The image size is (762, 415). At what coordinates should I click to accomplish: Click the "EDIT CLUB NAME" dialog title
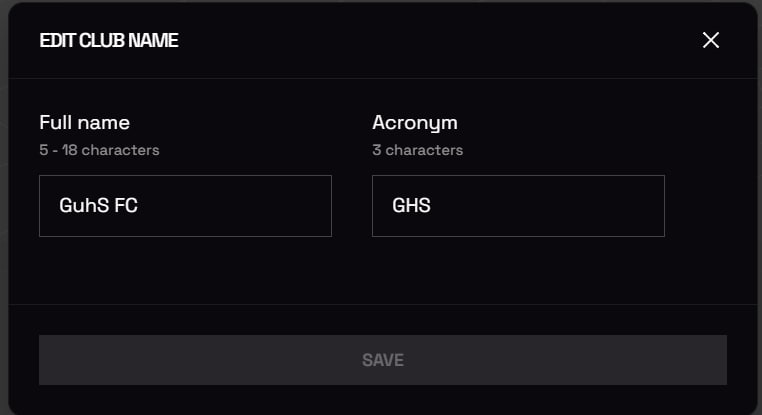click(x=109, y=41)
